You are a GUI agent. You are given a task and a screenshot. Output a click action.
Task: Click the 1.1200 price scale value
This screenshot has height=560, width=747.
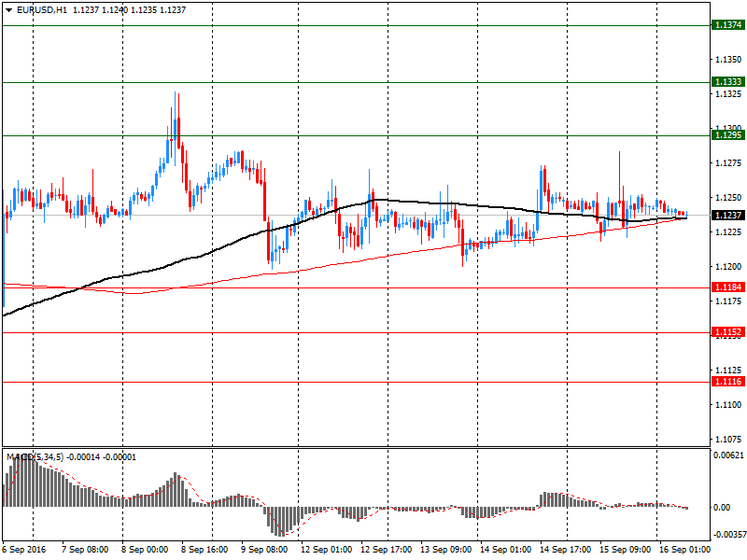click(728, 267)
